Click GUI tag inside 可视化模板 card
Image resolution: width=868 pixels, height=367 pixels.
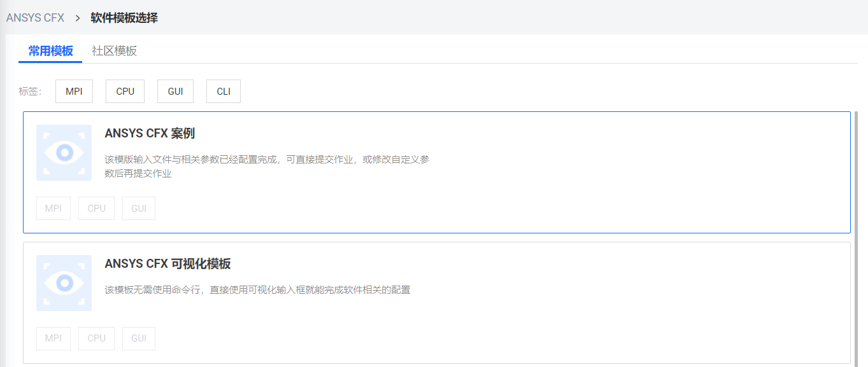139,338
